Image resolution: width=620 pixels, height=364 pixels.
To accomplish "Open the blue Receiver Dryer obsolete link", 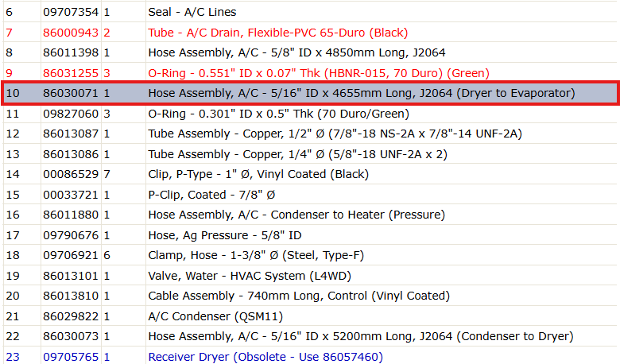I will pos(265,357).
